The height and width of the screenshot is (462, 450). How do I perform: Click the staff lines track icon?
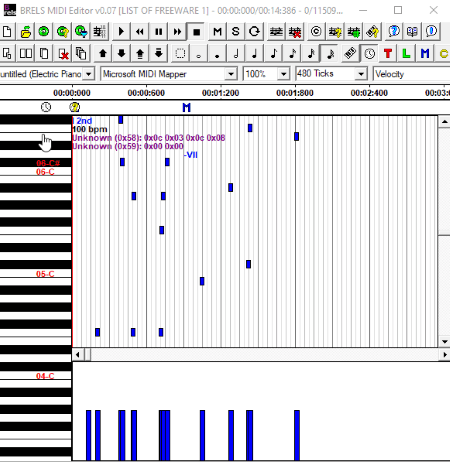[x=276, y=32]
